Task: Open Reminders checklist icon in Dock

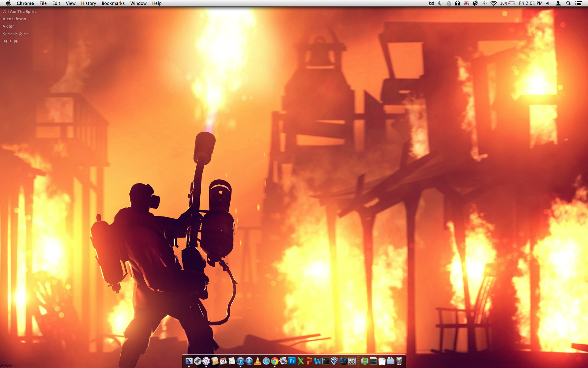Action: click(x=232, y=361)
